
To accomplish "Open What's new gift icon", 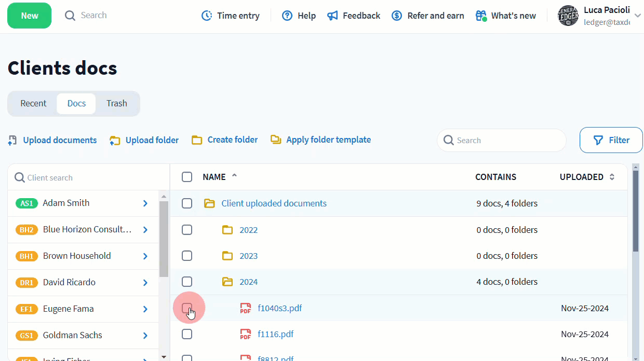I will point(481,16).
